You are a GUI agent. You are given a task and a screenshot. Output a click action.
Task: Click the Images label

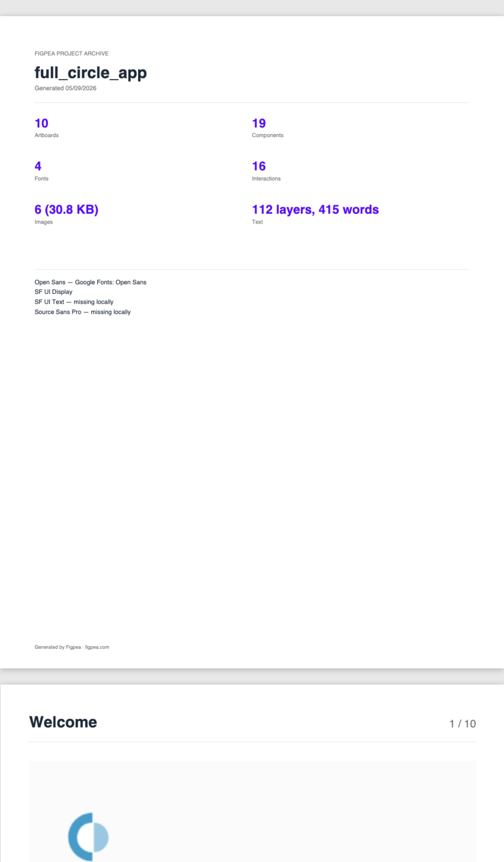point(43,222)
